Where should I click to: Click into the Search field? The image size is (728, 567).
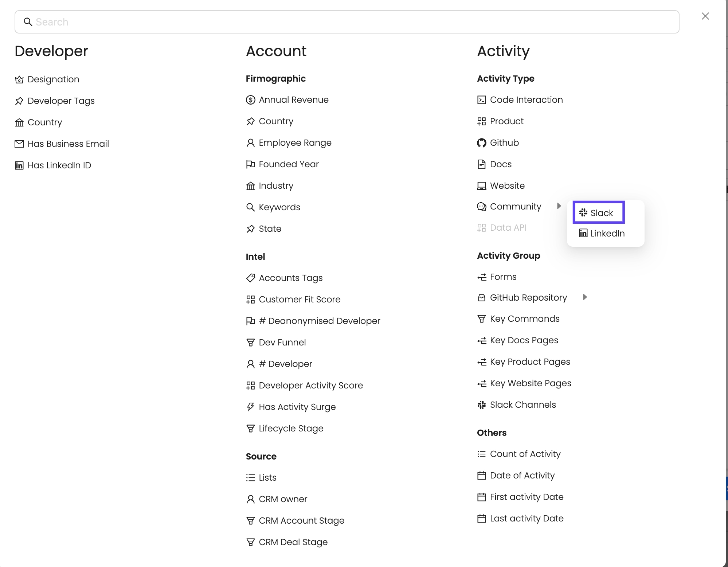coord(346,22)
